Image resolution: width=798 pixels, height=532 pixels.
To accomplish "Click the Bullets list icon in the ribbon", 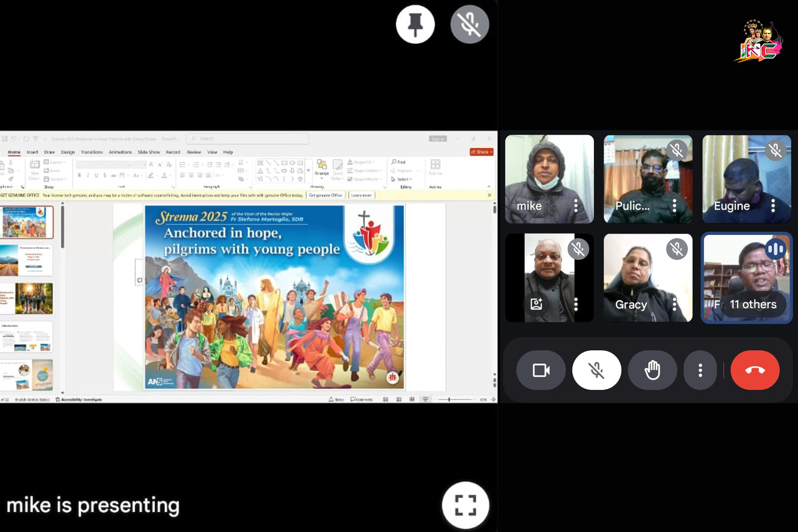I will 182,164.
